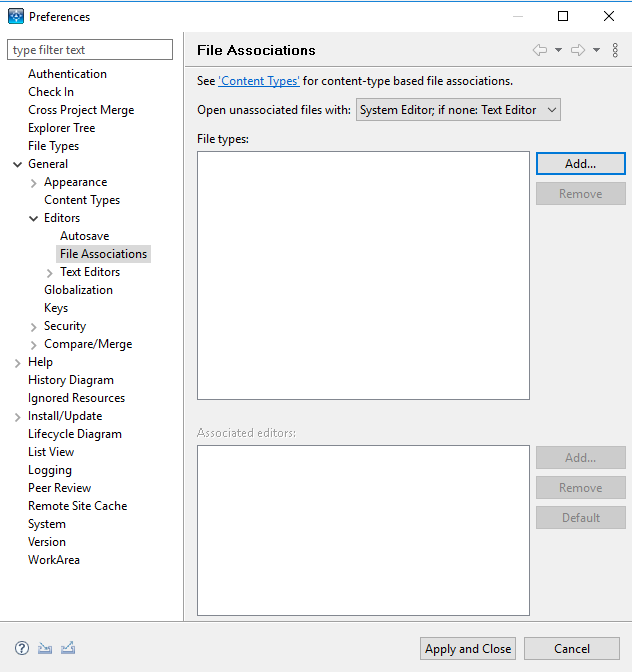The width and height of the screenshot is (632, 672).
Task: Open the Back history dropdown arrow
Action: tap(558, 50)
